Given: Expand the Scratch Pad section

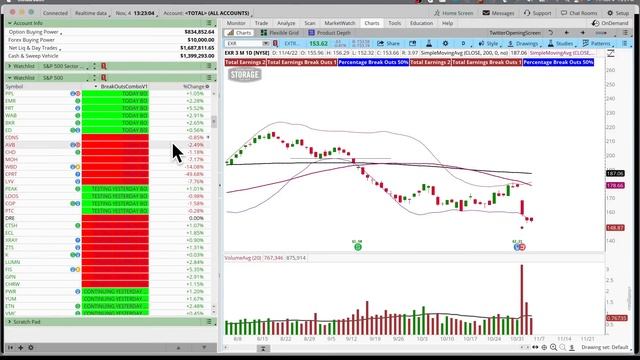Looking at the screenshot, I should [10, 322].
